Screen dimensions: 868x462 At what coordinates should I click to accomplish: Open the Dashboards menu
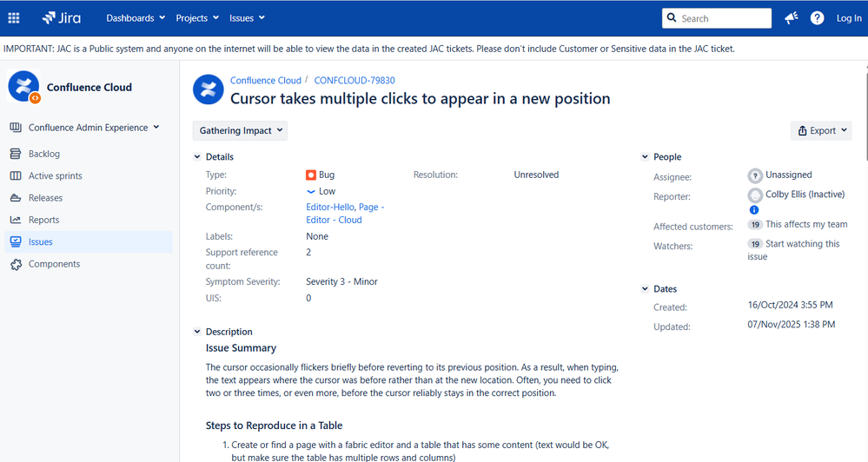(136, 18)
